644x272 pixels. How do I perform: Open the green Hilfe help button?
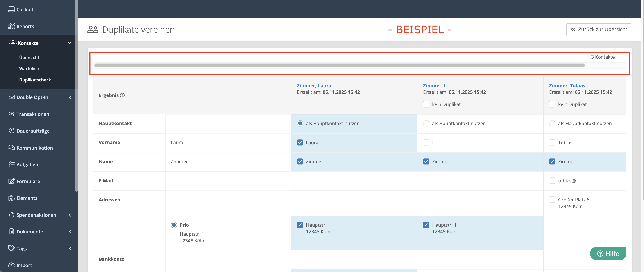tap(608, 254)
